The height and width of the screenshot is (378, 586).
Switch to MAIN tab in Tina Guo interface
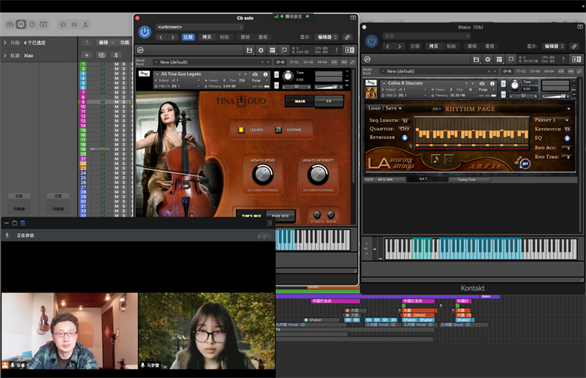(x=300, y=101)
